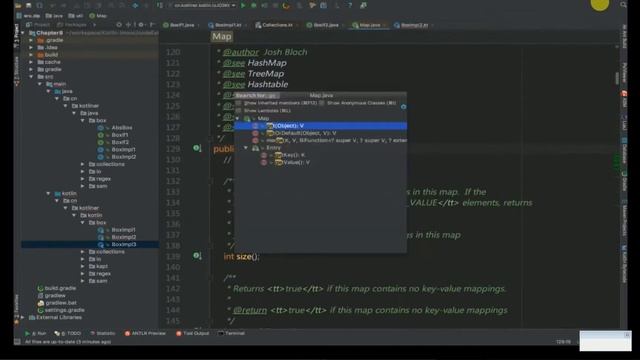Image resolution: width=640 pixels, height=360 pixels.
Task: Expand External Libraries node
Action: [x=23, y=317]
